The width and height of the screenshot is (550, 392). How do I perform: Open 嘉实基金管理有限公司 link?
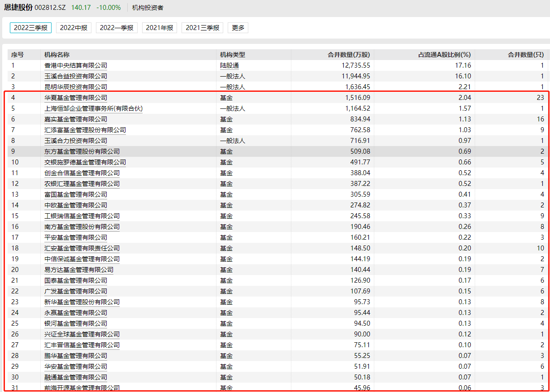pyautogui.click(x=76, y=119)
